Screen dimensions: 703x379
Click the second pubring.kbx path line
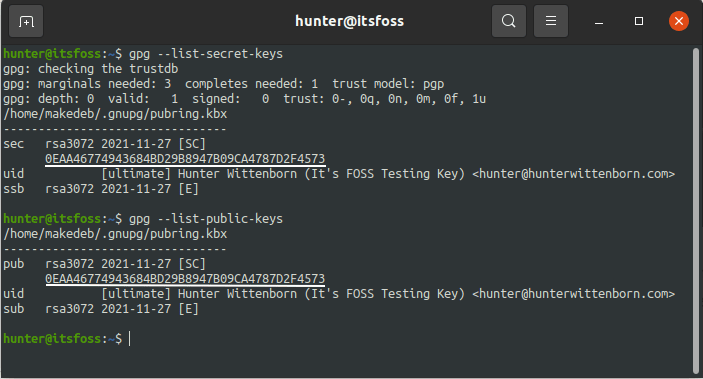(115, 234)
